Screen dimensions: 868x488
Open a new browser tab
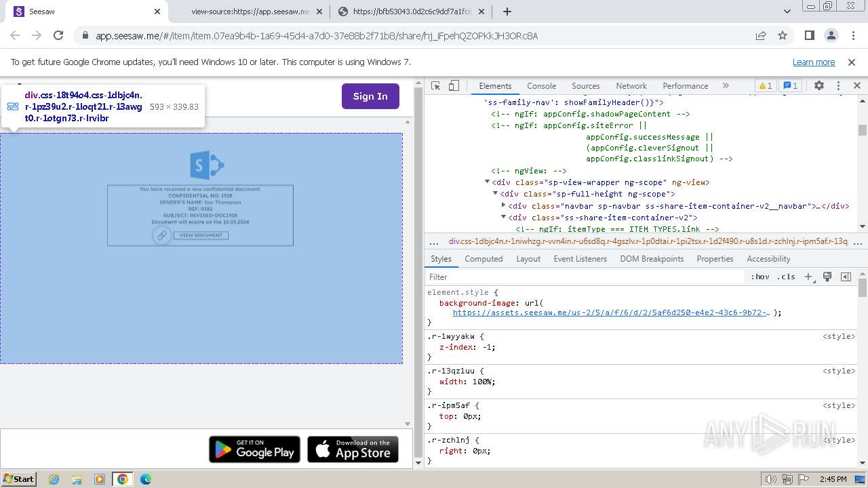tap(507, 12)
